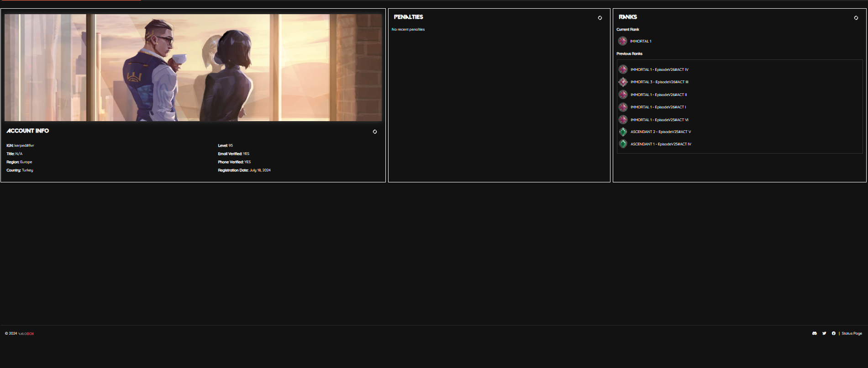Refresh the Ranks panel

(856, 18)
